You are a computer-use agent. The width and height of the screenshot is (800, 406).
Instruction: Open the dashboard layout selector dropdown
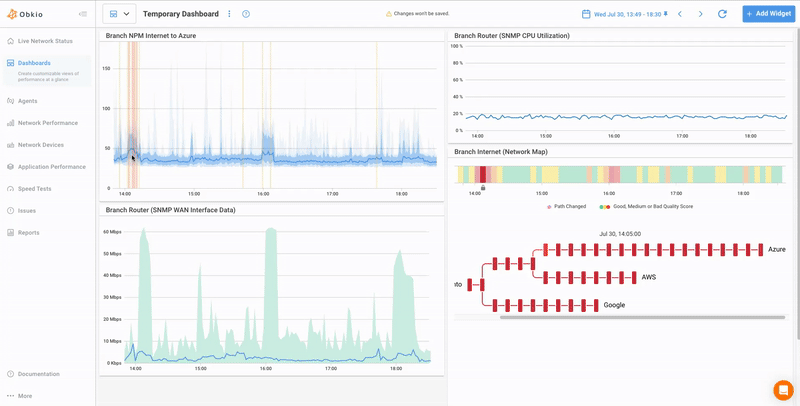[x=119, y=14]
